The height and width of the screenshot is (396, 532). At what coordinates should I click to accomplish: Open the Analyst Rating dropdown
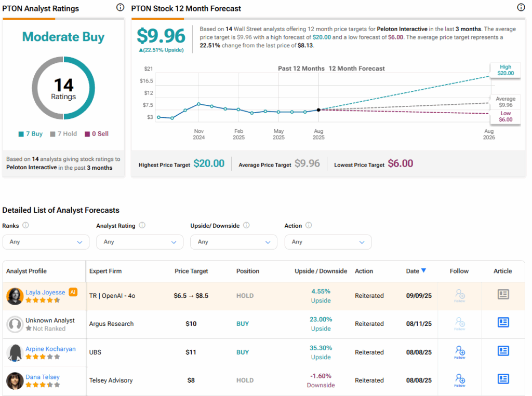[140, 242]
